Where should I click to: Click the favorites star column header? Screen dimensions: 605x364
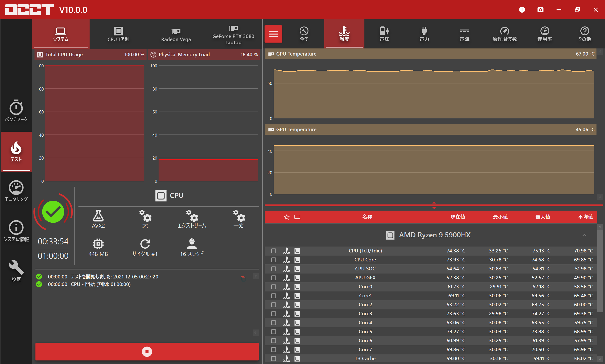[286, 217]
